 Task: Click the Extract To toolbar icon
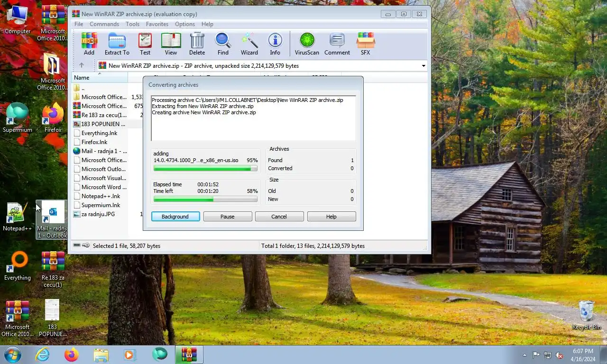(x=117, y=44)
